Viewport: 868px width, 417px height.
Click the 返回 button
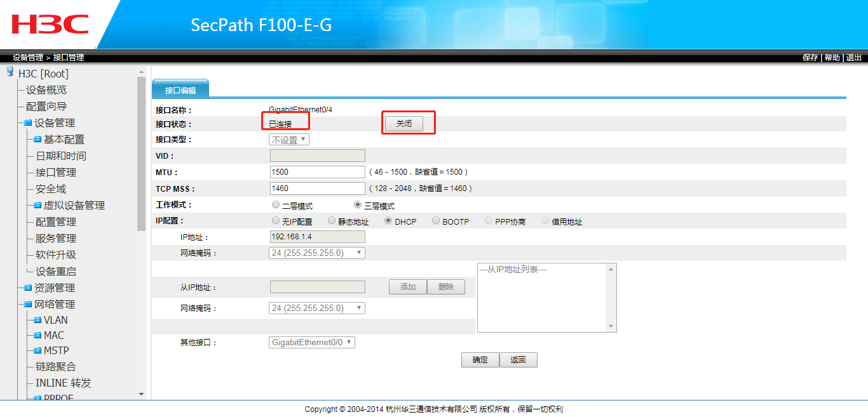pyautogui.click(x=519, y=360)
